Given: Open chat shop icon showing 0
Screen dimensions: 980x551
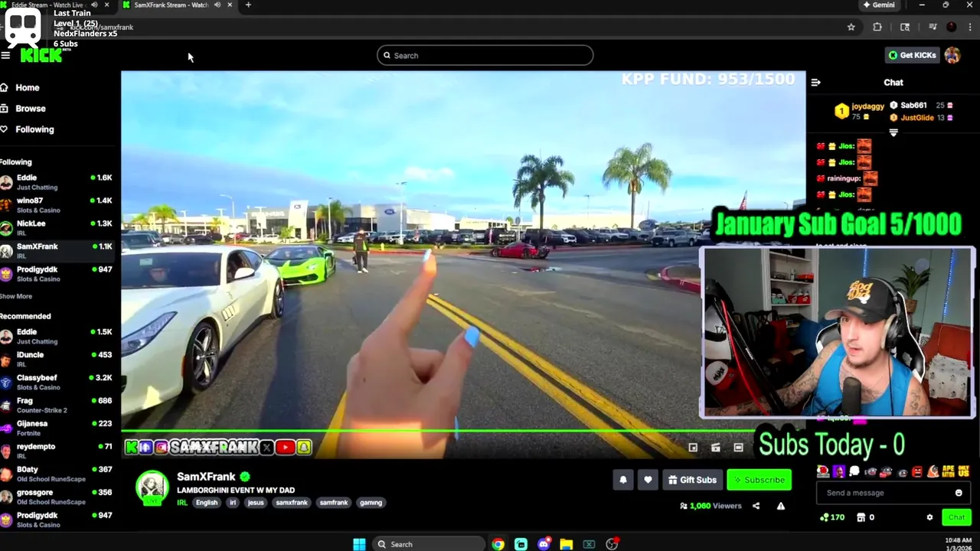Looking at the screenshot, I should 866,517.
